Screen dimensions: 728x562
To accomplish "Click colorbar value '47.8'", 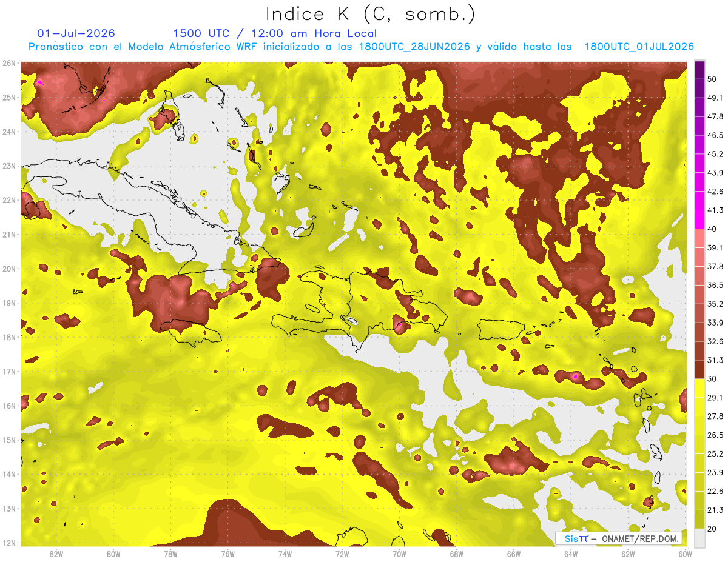I will [x=715, y=116].
